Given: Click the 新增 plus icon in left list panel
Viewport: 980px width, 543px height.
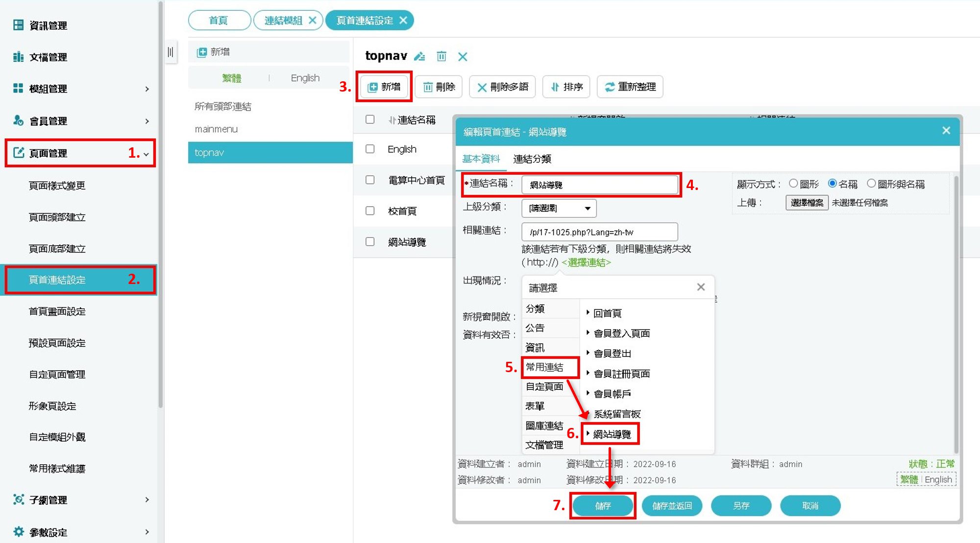Looking at the screenshot, I should 201,52.
